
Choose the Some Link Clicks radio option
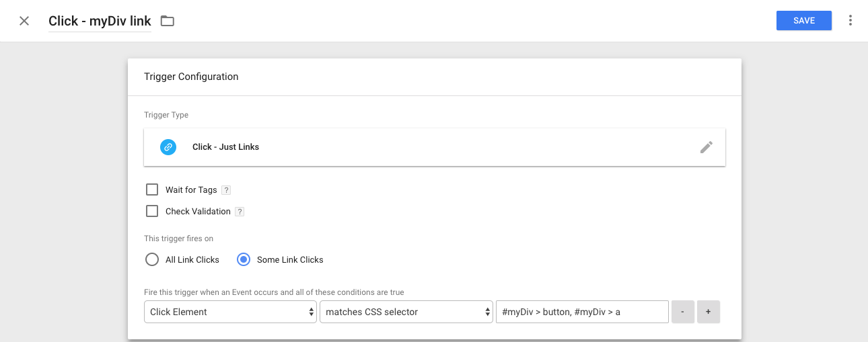point(244,259)
